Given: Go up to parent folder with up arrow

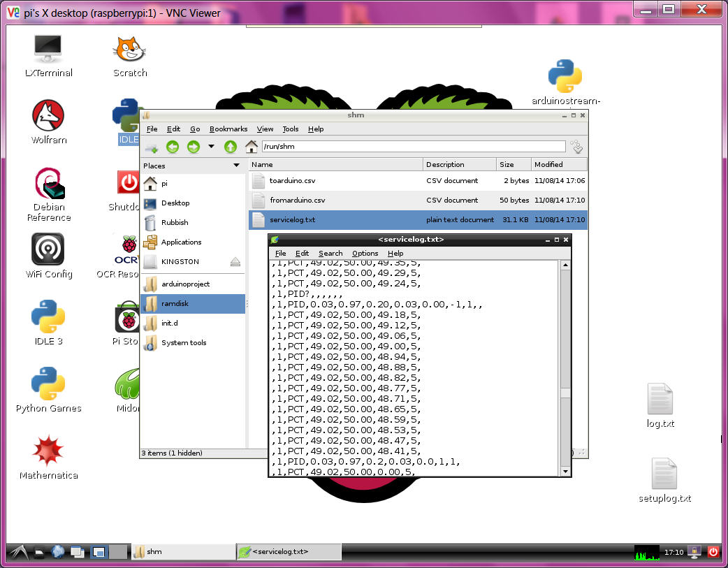Looking at the screenshot, I should (230, 147).
